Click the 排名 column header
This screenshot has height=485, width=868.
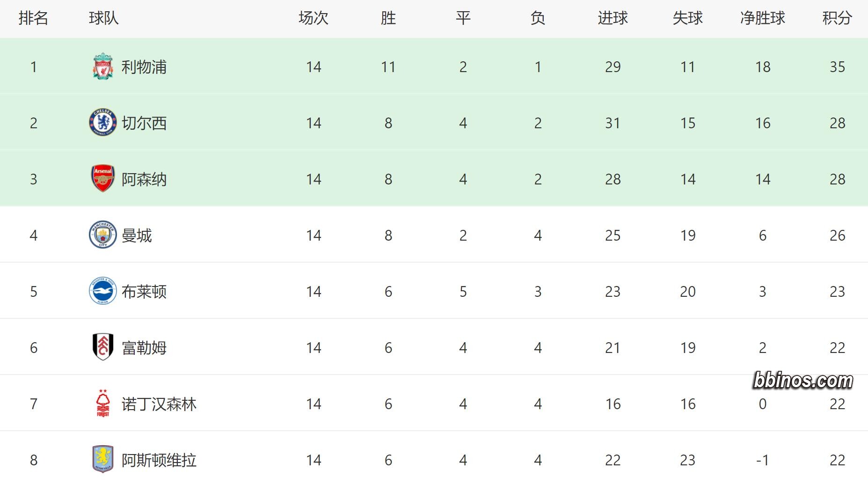pyautogui.click(x=33, y=18)
